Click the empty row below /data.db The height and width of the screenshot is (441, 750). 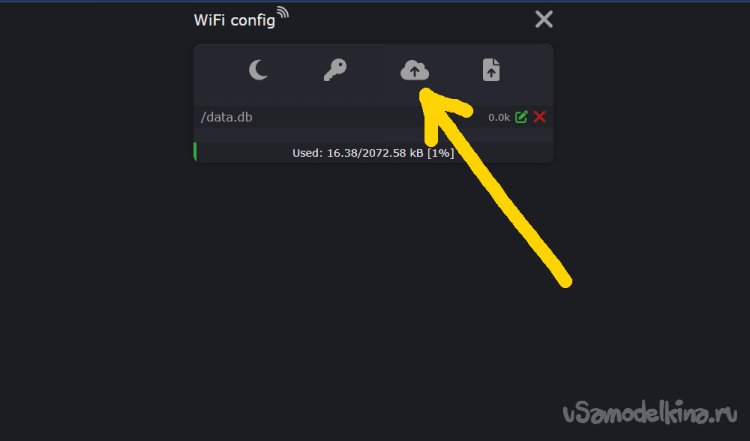[373, 135]
